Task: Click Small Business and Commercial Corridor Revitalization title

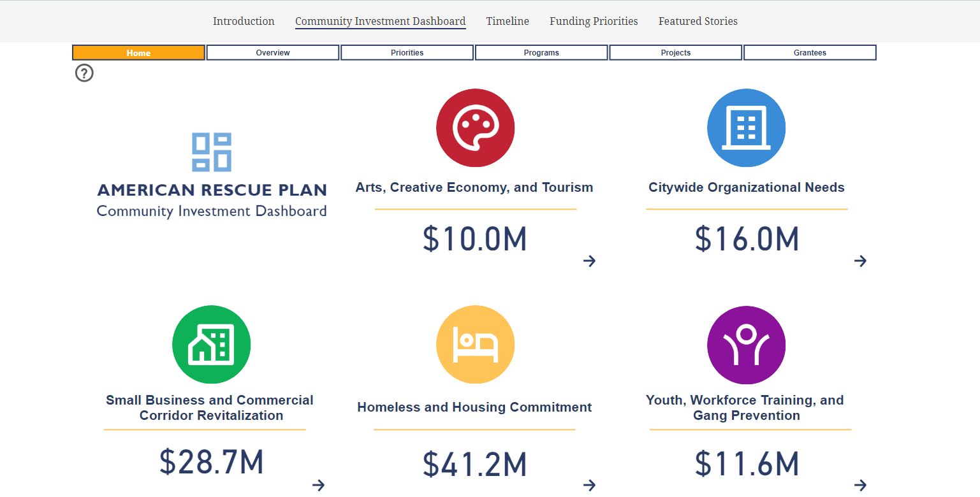Action: pos(210,408)
